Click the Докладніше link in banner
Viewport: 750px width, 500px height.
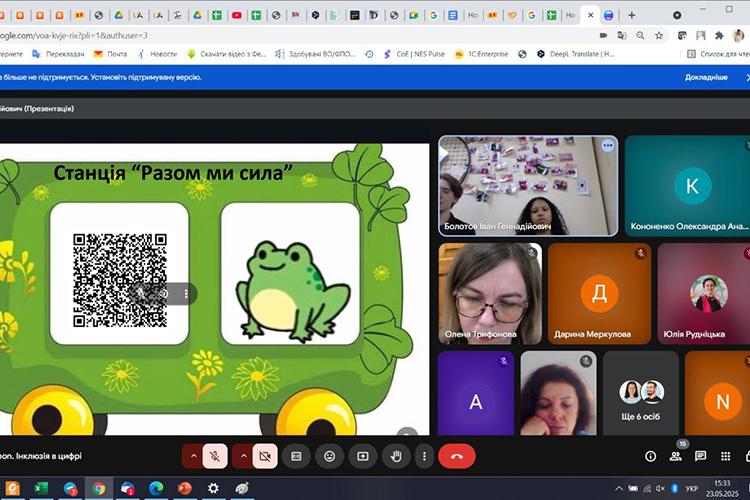[706, 77]
